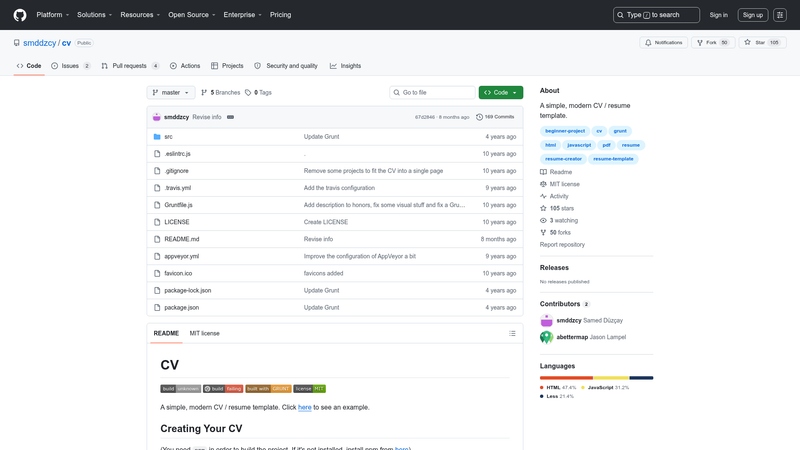800x450 pixels.
Task: Expand the Enterprise menu
Action: pos(242,15)
